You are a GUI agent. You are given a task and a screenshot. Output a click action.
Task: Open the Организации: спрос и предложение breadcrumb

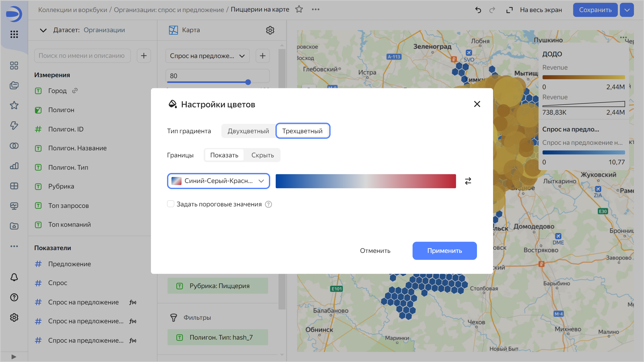169,10
